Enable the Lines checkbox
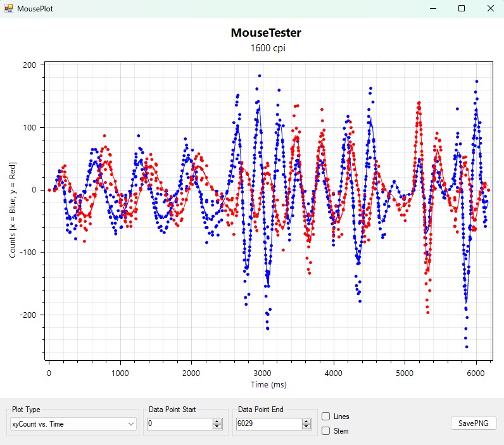Screen dimensions: 504x445 [x=326, y=417]
